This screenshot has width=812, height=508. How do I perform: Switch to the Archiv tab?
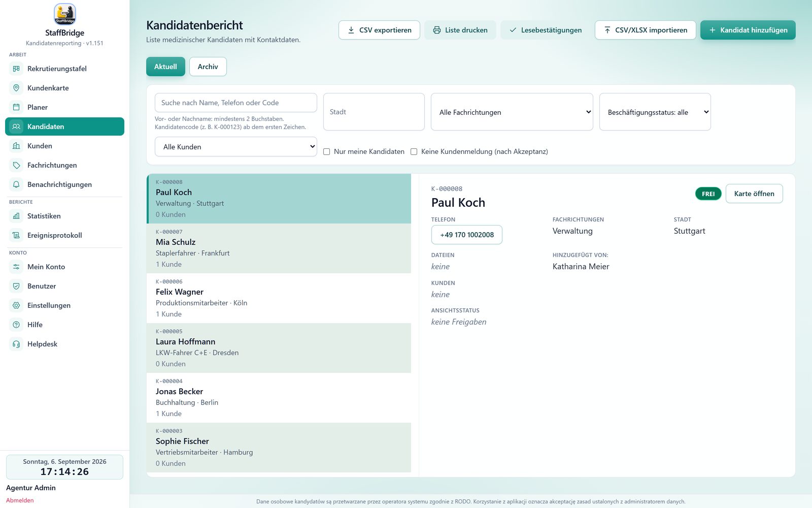point(208,67)
